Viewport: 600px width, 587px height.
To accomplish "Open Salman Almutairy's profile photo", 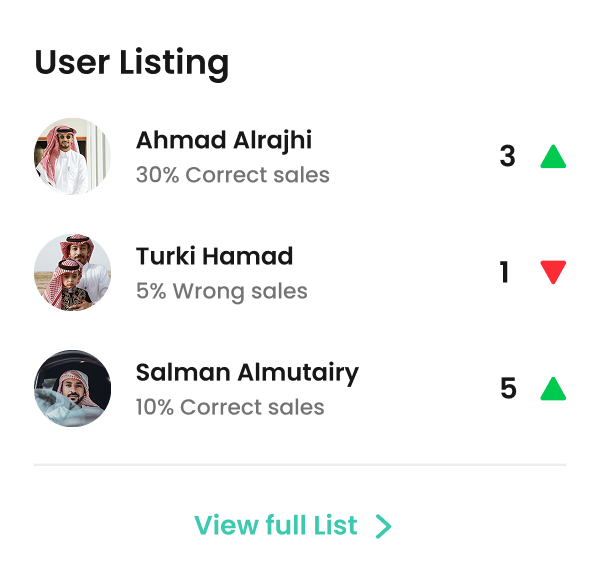I will [x=72, y=389].
